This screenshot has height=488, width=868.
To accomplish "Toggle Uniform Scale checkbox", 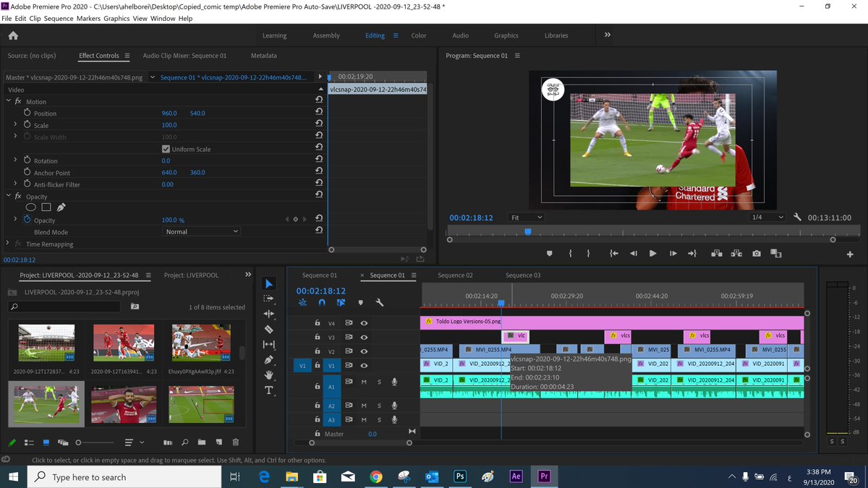I will 166,149.
